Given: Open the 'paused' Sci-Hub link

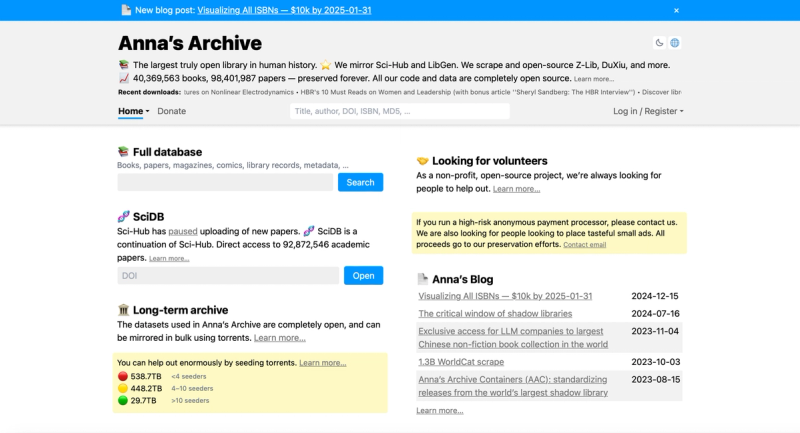Looking at the screenshot, I should pyautogui.click(x=183, y=232).
